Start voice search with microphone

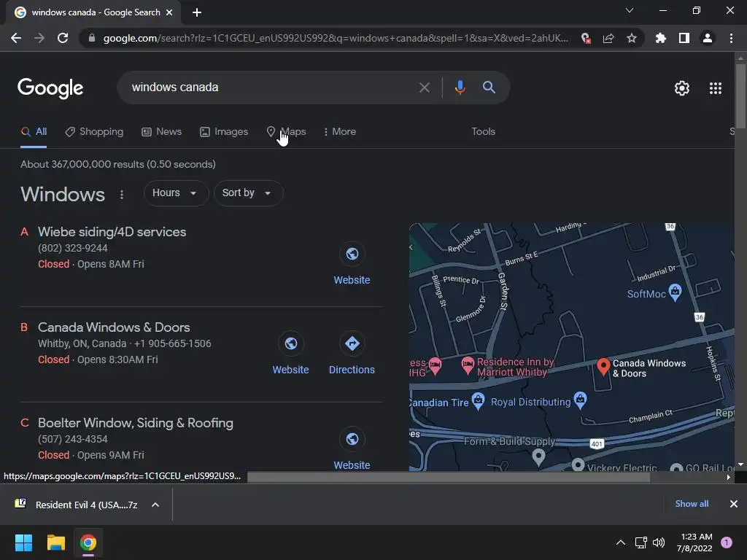(x=460, y=87)
